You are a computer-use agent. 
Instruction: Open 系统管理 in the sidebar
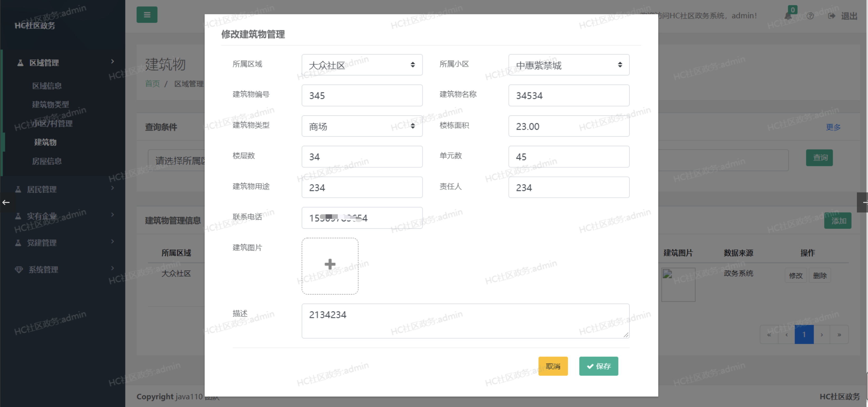[x=43, y=270]
